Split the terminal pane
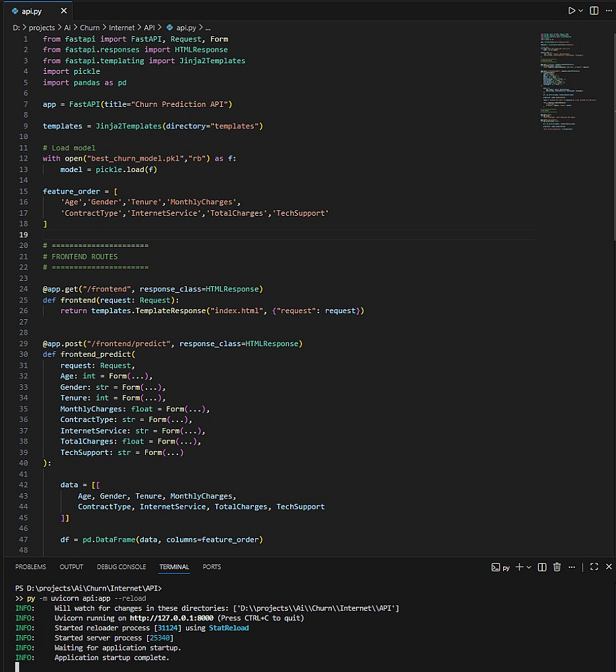616x672 pixels. click(x=542, y=567)
